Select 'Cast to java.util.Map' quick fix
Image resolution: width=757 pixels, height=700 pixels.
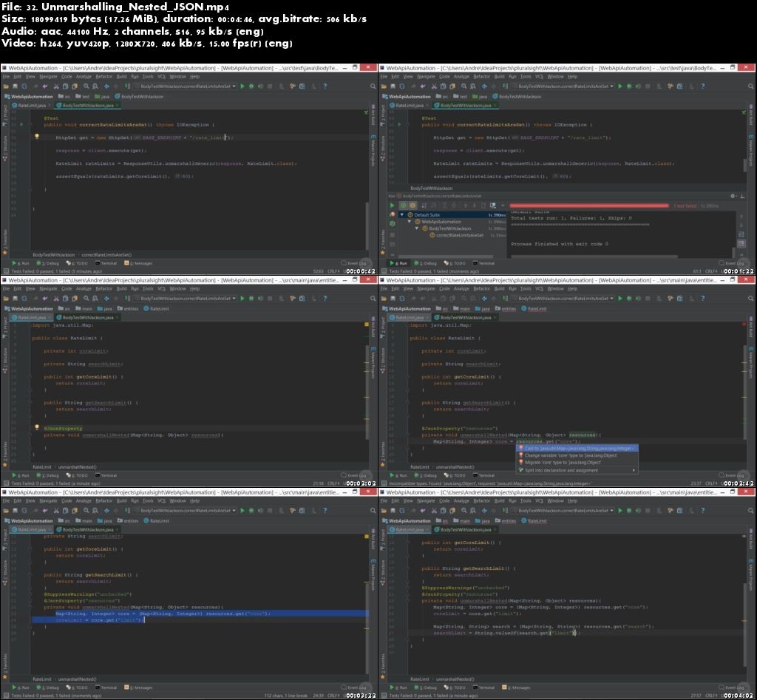(578, 448)
